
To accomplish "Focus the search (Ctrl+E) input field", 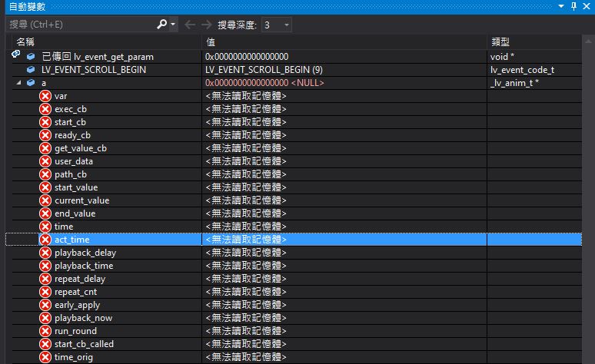I will (81, 25).
